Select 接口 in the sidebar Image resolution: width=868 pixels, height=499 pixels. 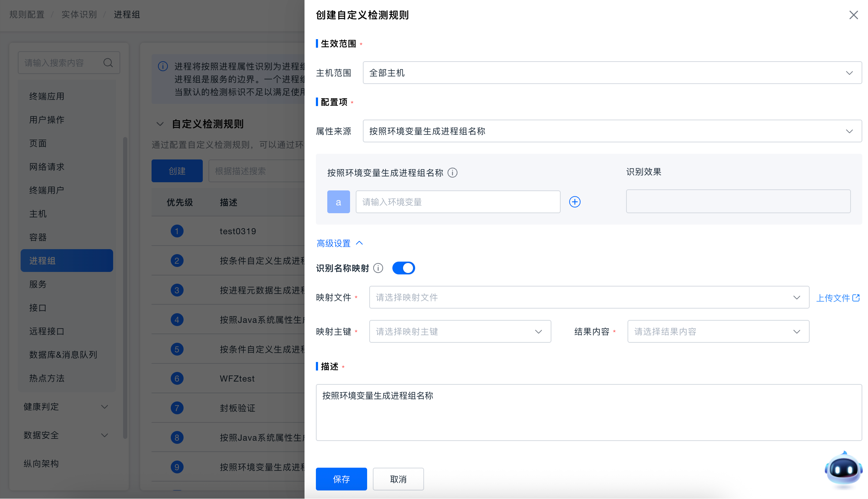[x=67, y=308]
